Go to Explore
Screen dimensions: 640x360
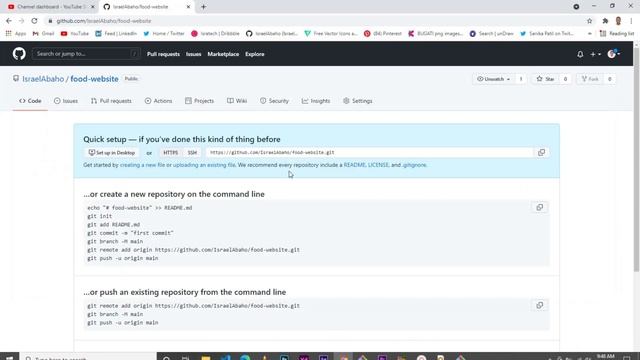pos(255,54)
